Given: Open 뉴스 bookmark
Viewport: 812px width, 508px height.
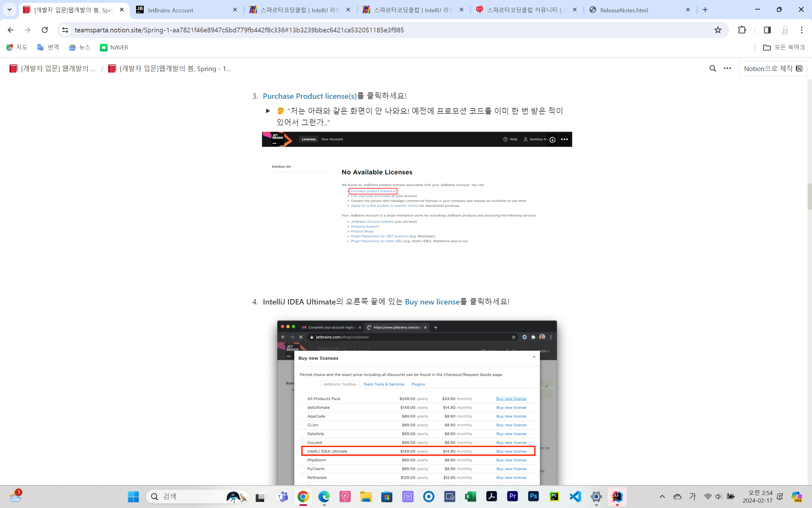Looking at the screenshot, I should tap(80, 47).
